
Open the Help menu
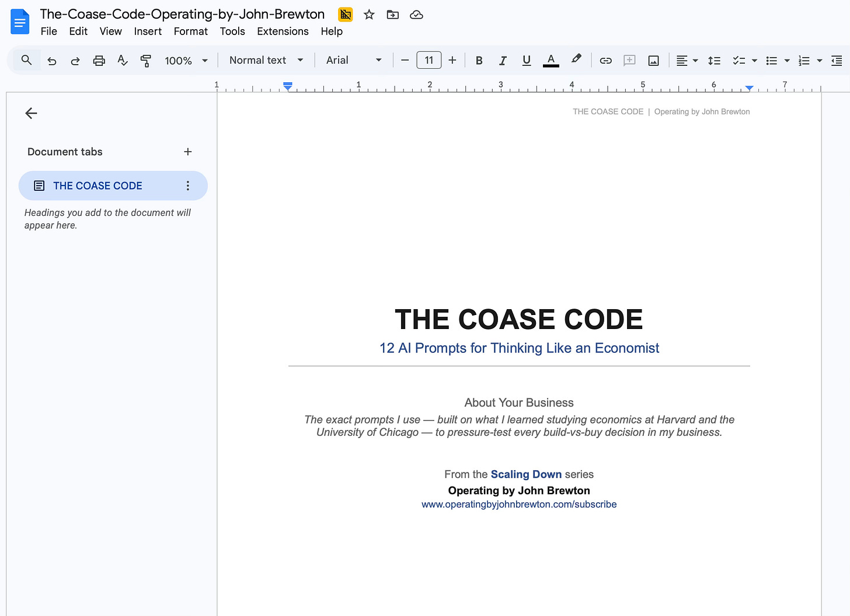tap(332, 32)
